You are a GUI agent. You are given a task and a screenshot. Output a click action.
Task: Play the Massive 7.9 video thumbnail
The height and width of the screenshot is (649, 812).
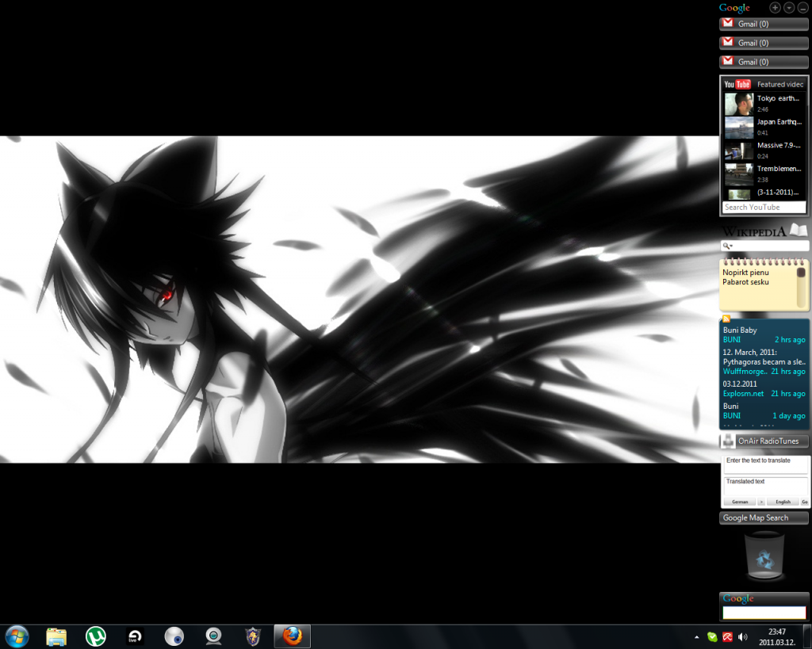click(x=739, y=151)
